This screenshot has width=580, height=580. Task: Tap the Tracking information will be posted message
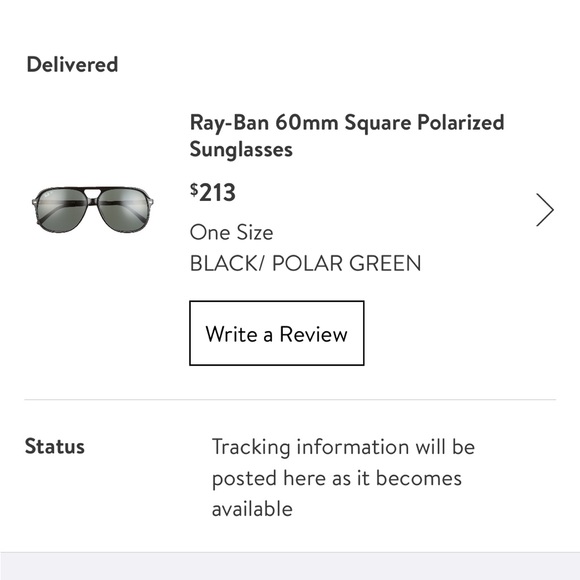pos(343,478)
